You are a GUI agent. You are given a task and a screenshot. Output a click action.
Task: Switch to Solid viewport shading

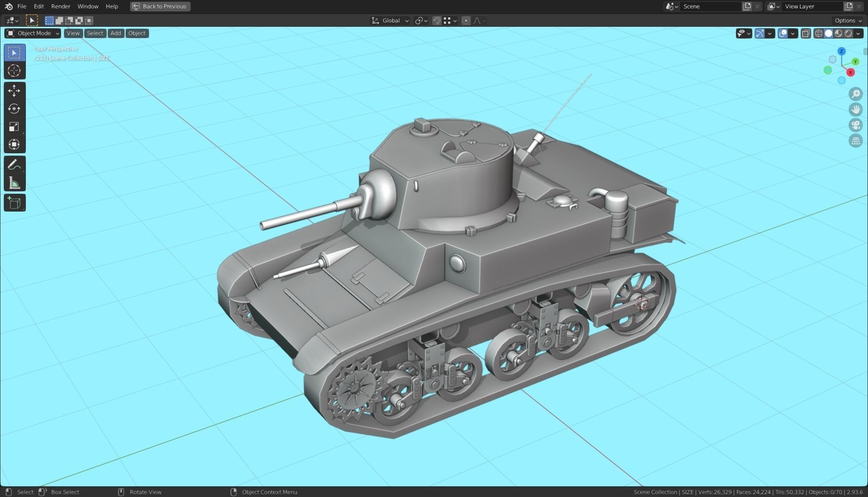(x=829, y=33)
